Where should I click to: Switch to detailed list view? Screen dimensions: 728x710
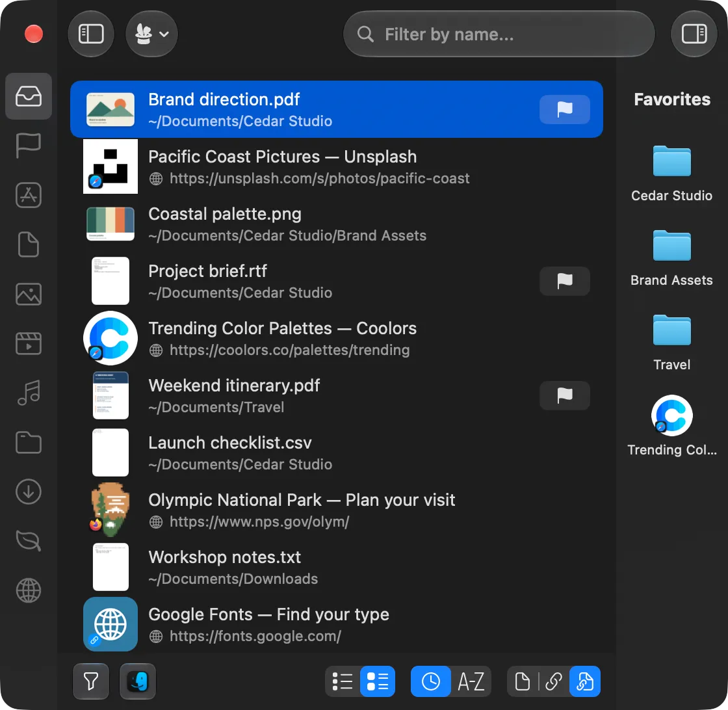(378, 681)
